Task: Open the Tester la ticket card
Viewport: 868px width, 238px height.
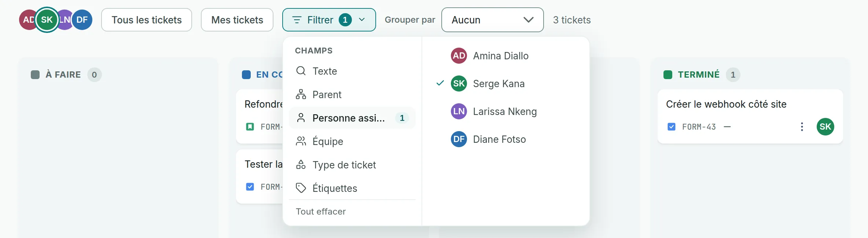Action: tap(260, 176)
